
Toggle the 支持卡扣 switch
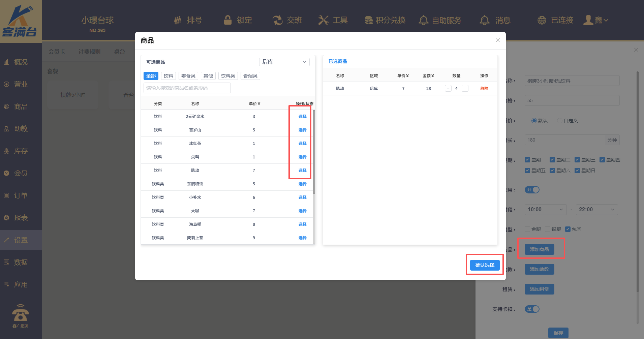532,309
